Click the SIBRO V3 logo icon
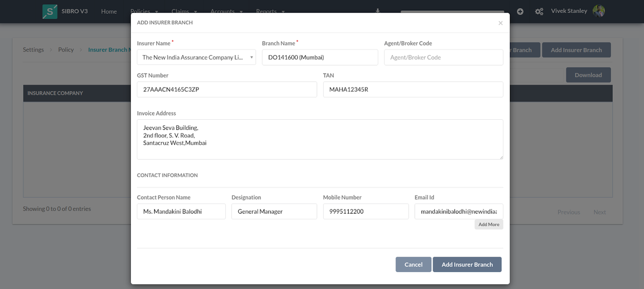Image resolution: width=644 pixels, height=289 pixels. (49, 11)
